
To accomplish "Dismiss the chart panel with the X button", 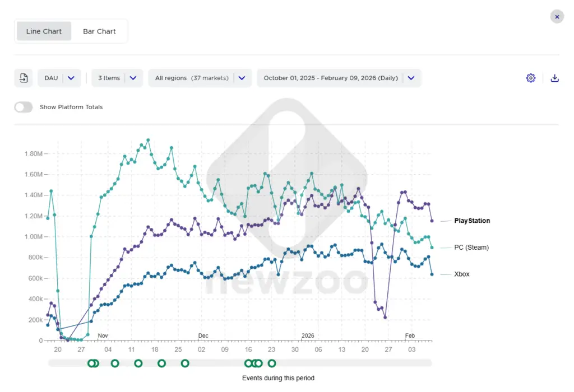I will click(x=557, y=16).
